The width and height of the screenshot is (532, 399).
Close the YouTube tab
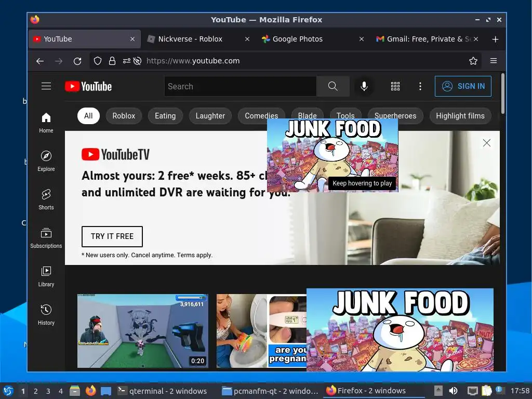(132, 39)
